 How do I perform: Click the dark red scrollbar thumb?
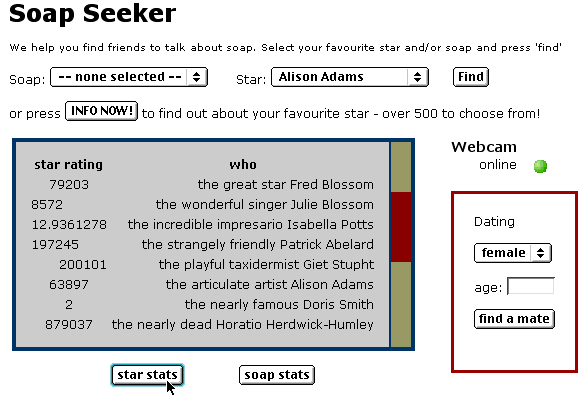[401, 227]
